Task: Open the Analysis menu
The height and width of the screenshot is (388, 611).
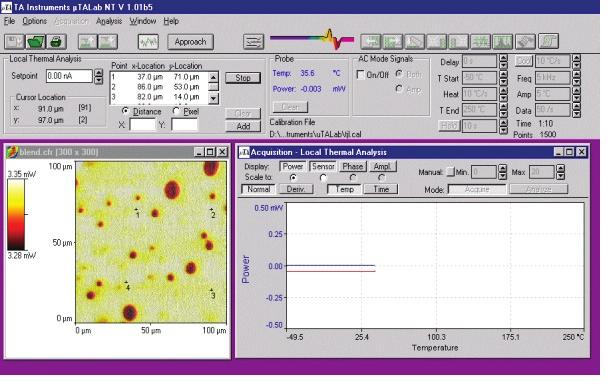Action: point(109,21)
